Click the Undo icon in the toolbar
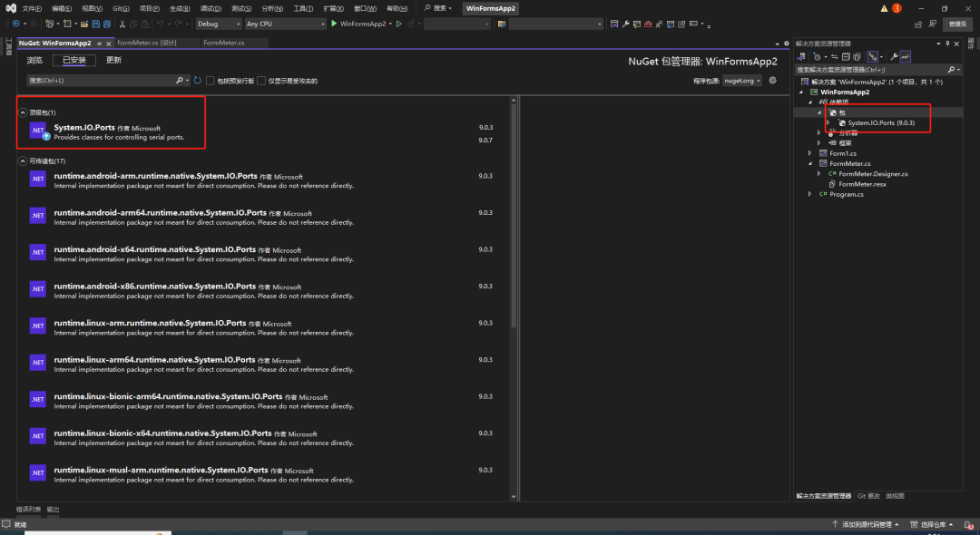The width and height of the screenshot is (980, 535). pos(160,24)
